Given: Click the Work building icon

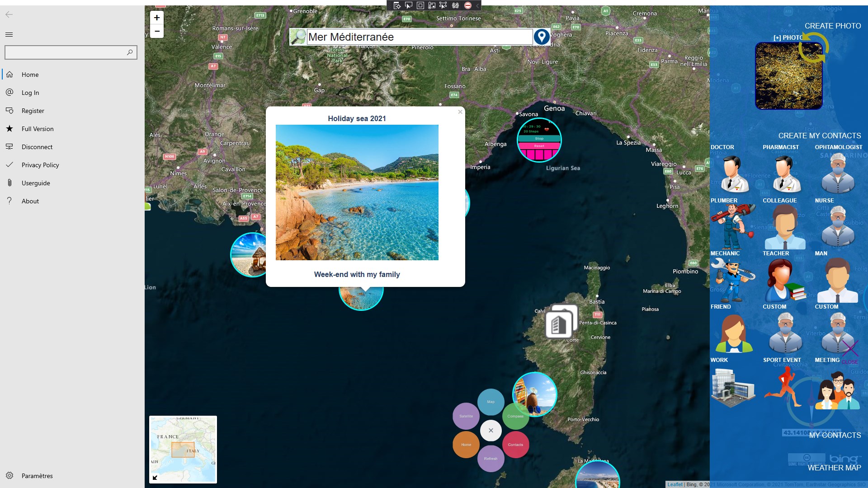Looking at the screenshot, I should (732, 387).
